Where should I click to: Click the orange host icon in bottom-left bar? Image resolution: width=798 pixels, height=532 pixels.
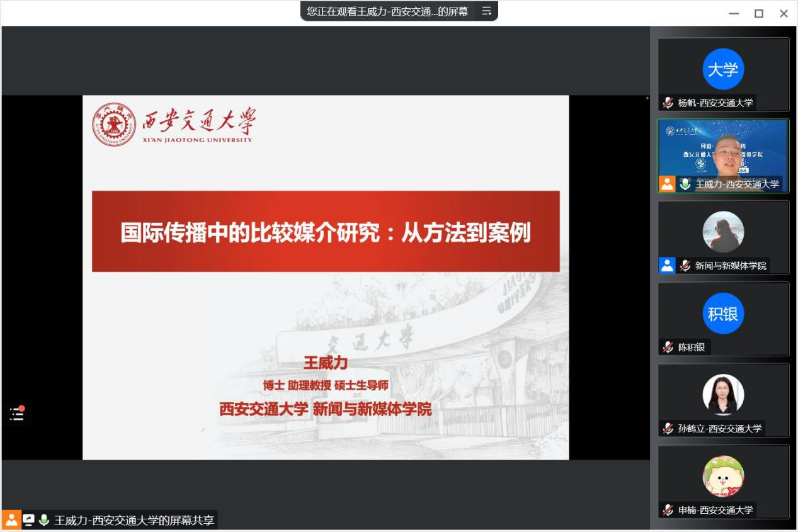click(11, 520)
